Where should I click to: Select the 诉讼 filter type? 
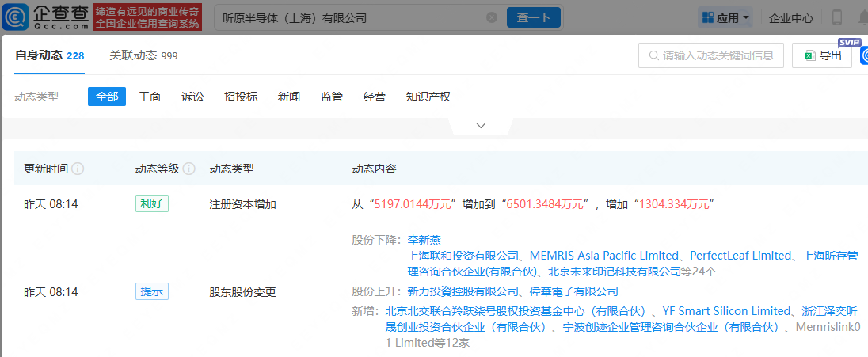192,97
